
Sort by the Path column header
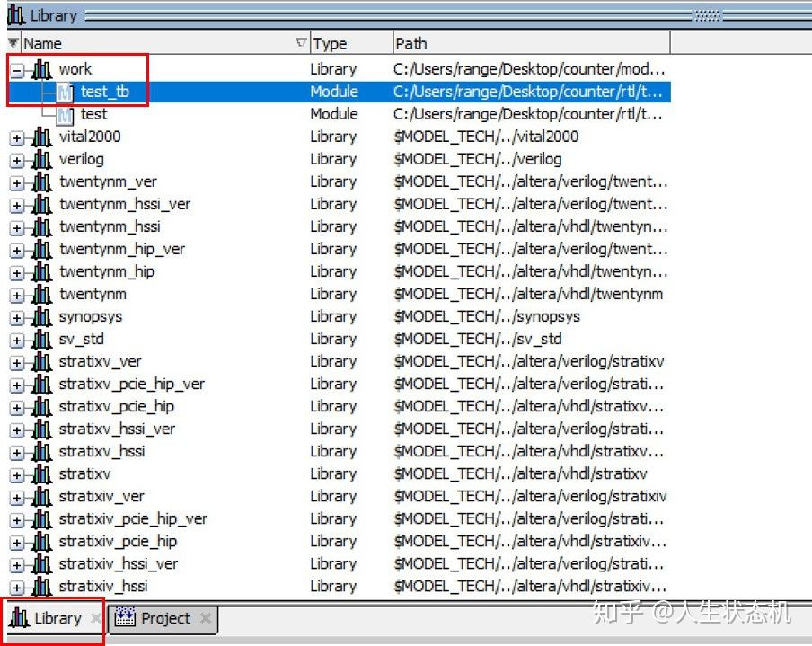click(x=532, y=43)
